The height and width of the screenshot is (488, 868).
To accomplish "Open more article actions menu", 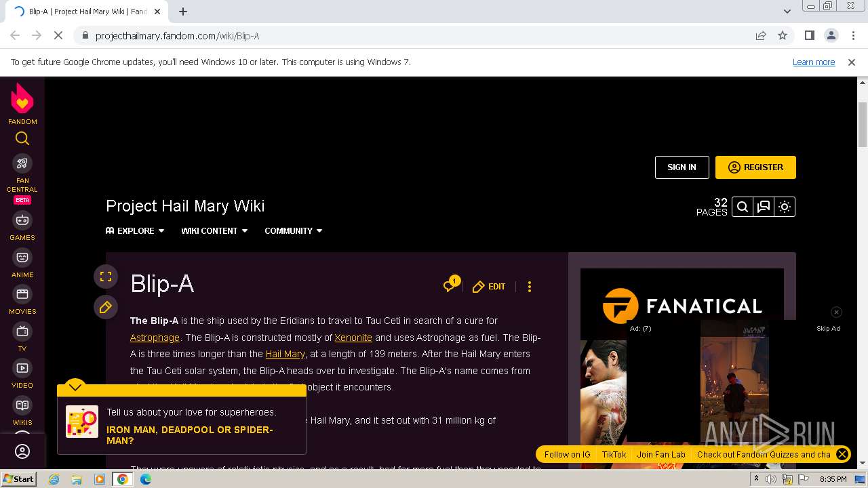I will 530,287.
